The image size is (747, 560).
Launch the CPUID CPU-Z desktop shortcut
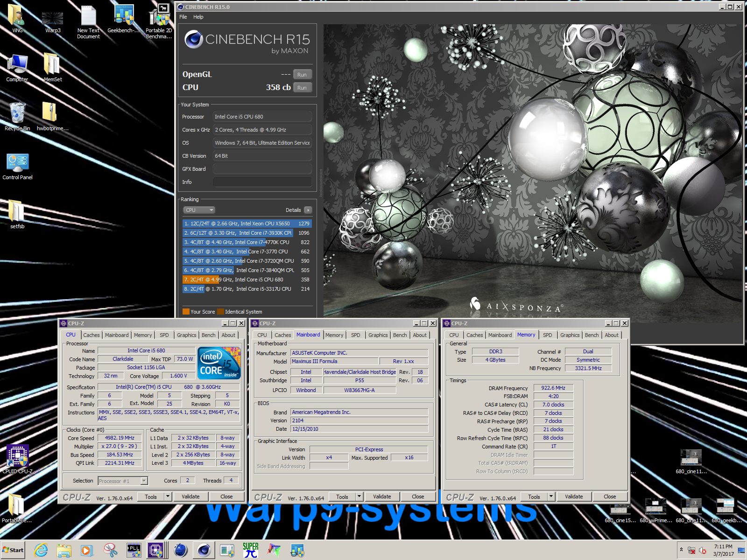[x=17, y=459]
